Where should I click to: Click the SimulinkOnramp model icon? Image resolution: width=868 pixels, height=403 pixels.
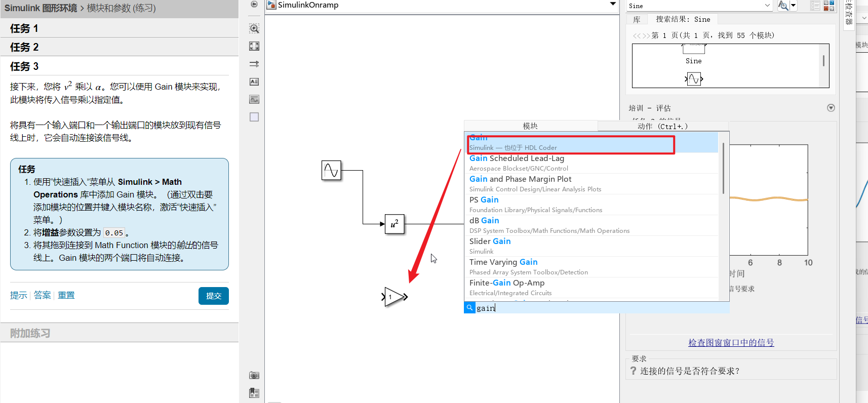pyautogui.click(x=271, y=5)
